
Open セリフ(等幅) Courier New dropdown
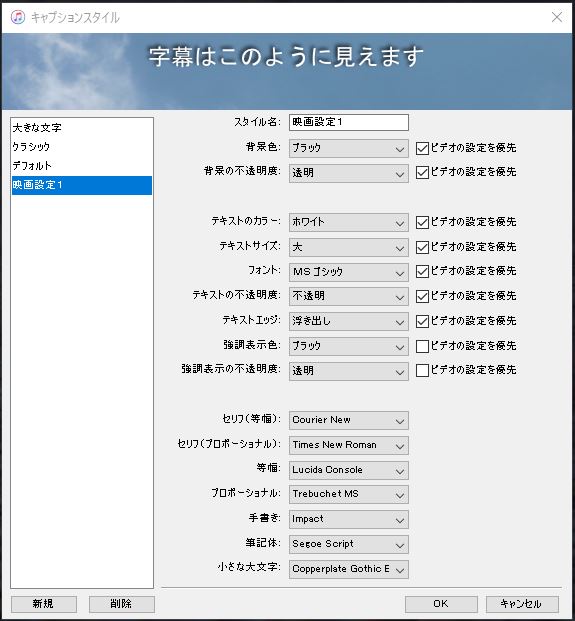coord(348,420)
